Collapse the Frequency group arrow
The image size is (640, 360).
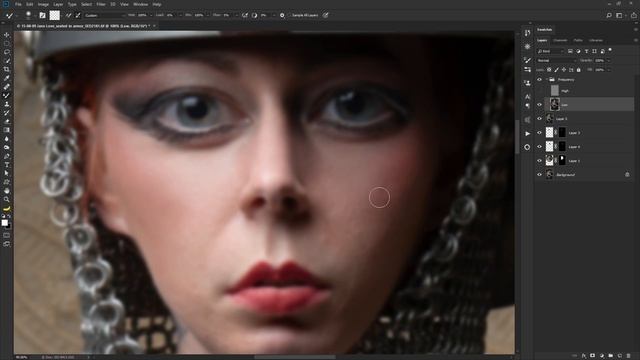[x=546, y=80]
